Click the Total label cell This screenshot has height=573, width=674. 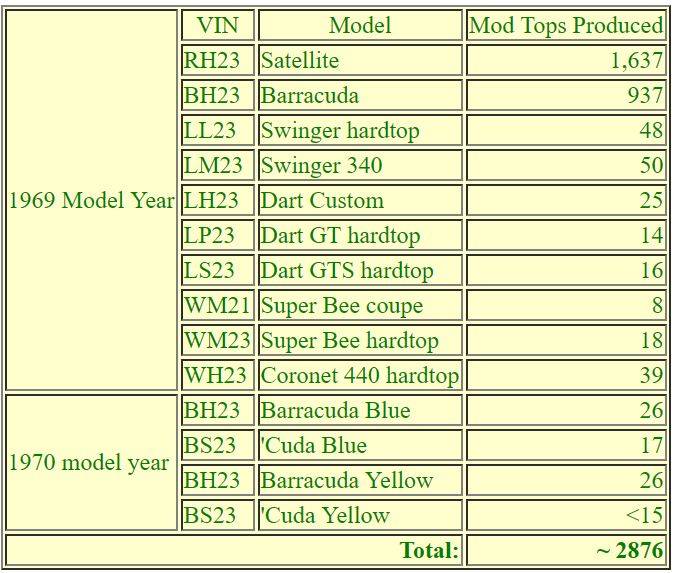click(234, 550)
